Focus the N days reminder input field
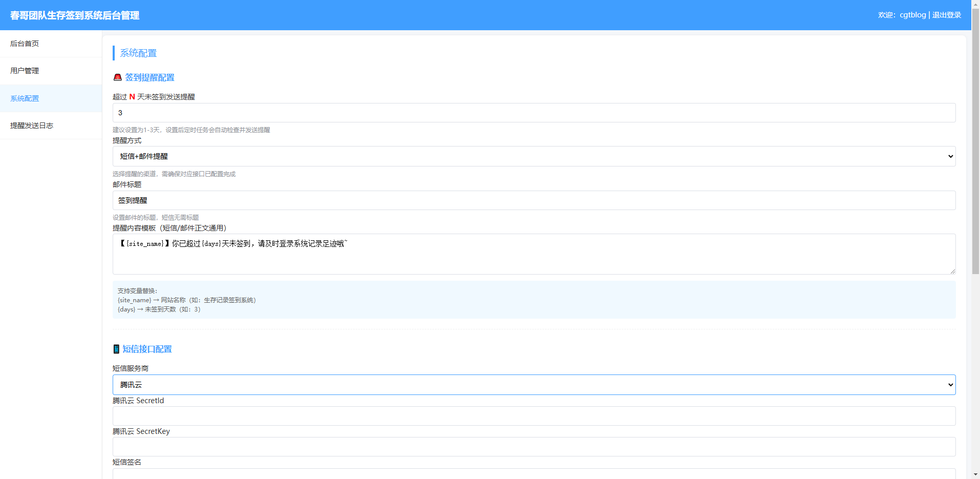 (x=534, y=113)
